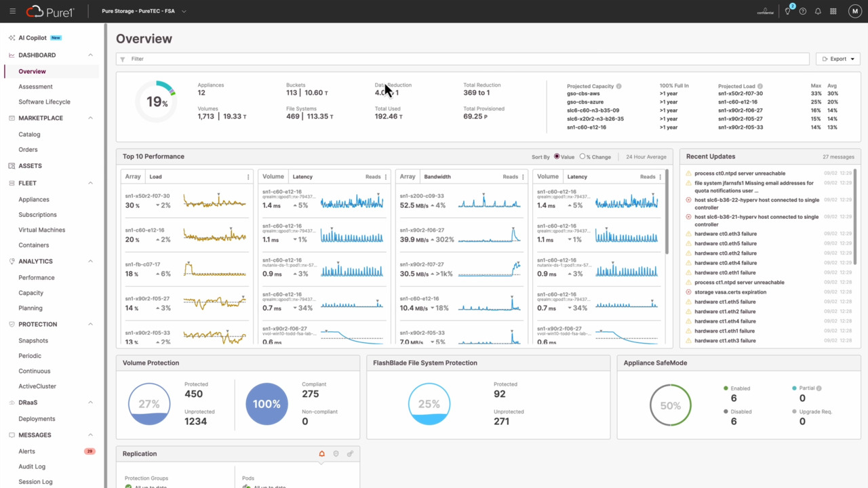This screenshot has height=488, width=868.
Task: Open the notifications bell in top bar
Action: click(x=818, y=12)
